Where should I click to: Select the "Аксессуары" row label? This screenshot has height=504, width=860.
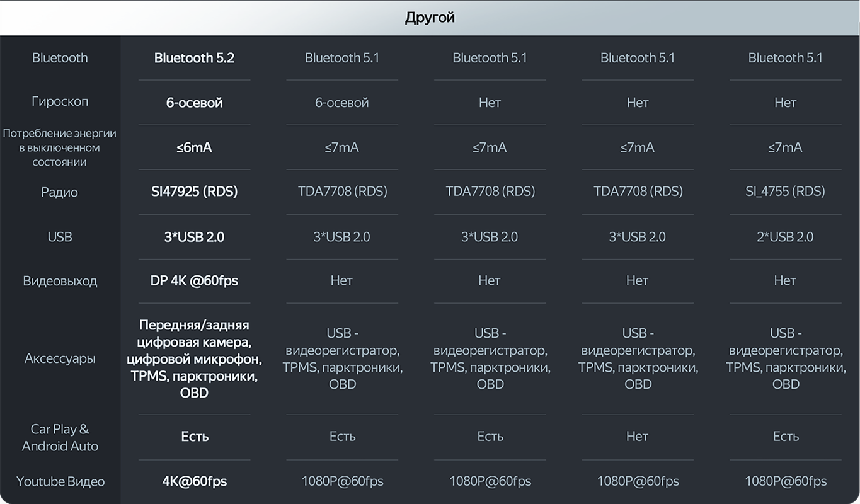(x=60, y=358)
